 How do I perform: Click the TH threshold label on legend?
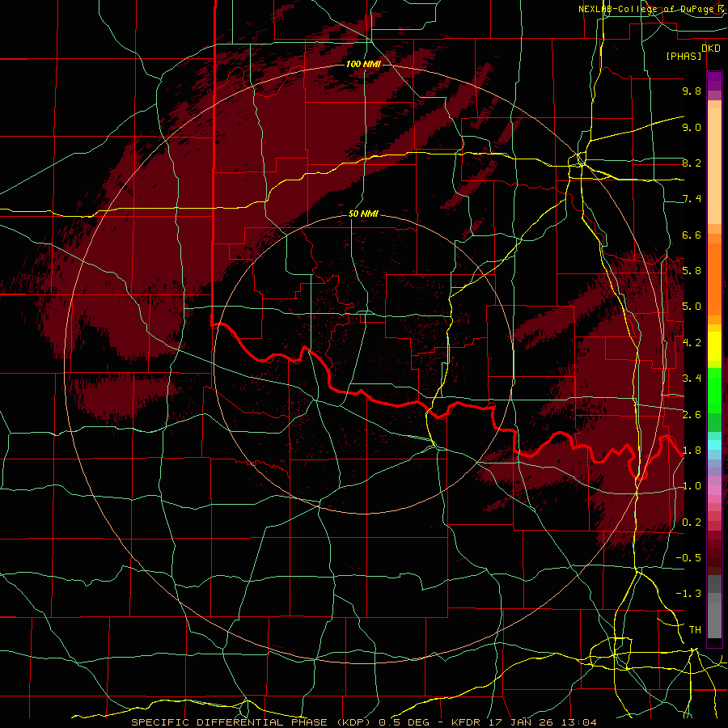point(695,630)
